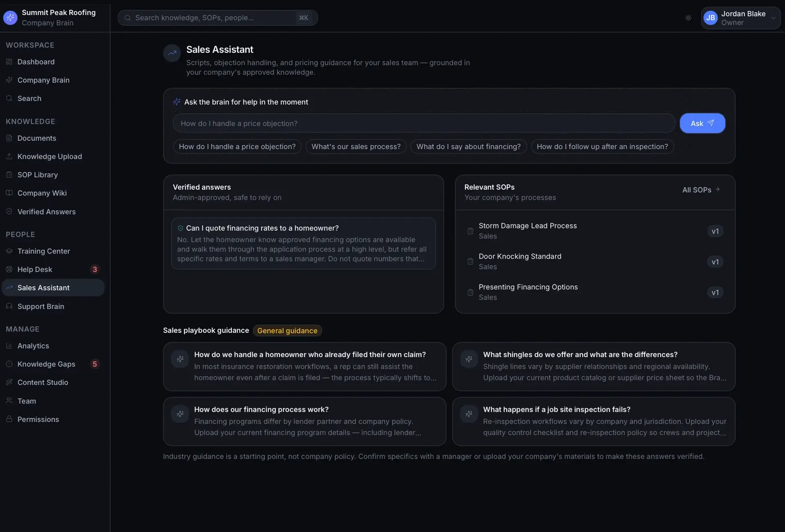The width and height of the screenshot is (785, 532).
Task: Open 'What happens if a job site inspection fails?' card
Action: point(594,422)
